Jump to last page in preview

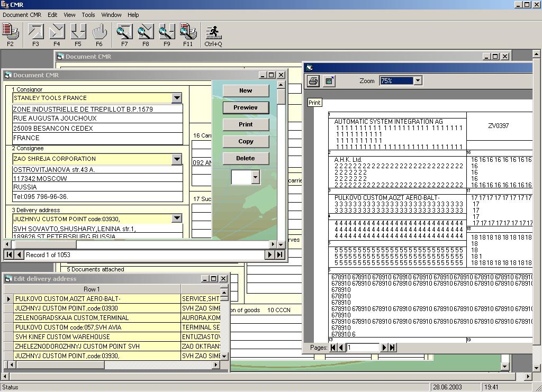[x=392, y=348]
